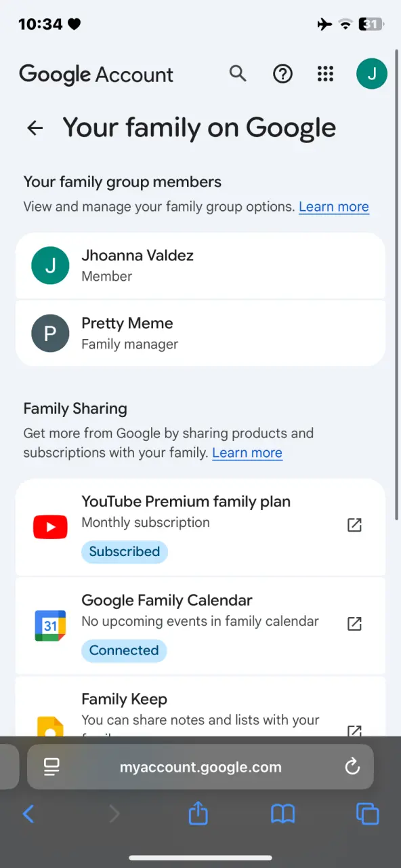Navigate back with Safari back chevron
The height and width of the screenshot is (868, 401).
[28, 814]
